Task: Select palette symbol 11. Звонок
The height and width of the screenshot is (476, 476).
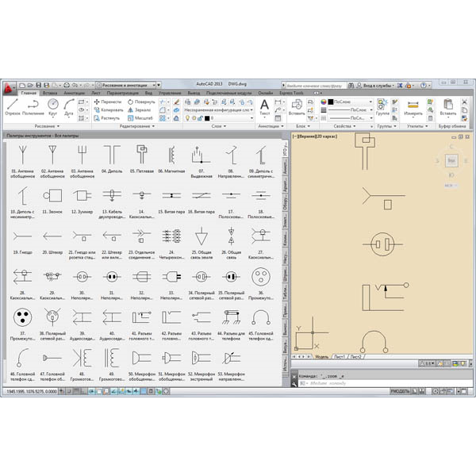Action: [x=52, y=200]
